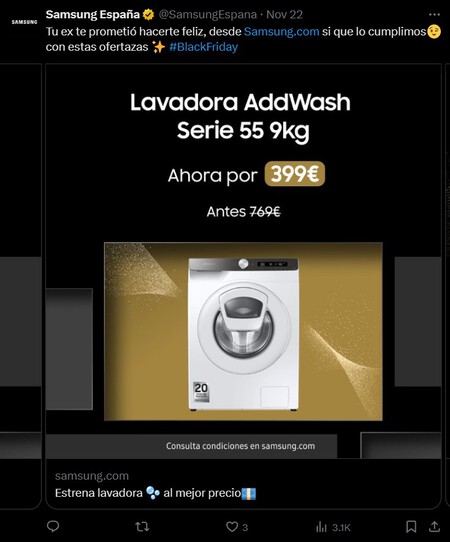Click the washing machine product image
Screen dimensions: 450x542
click(x=243, y=331)
